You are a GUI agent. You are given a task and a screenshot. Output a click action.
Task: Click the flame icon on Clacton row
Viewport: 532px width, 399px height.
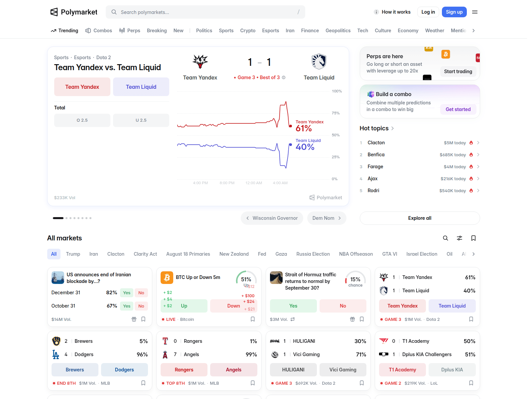coord(471,143)
